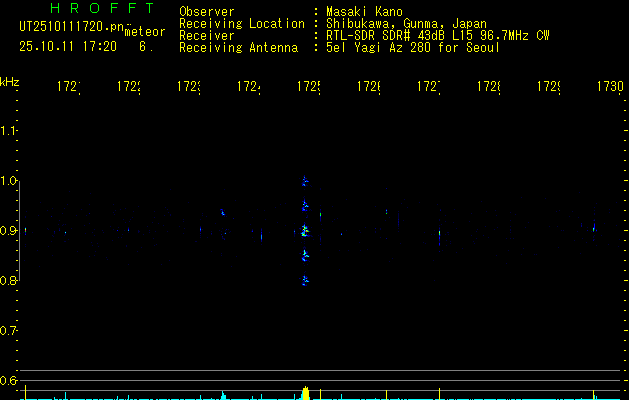Click the lowest echo at 0.8 kHz
The width and height of the screenshot is (629, 400).
tap(305, 280)
